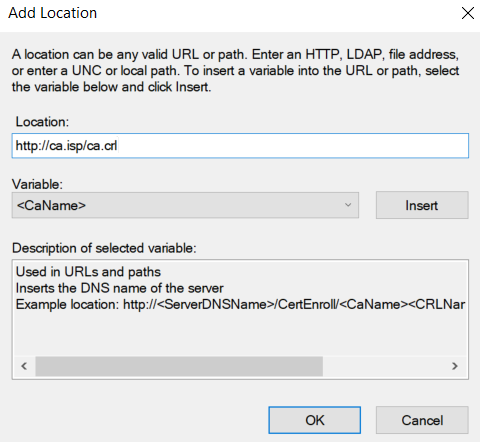Confirm the location with OK
Viewport: 480px width, 442px height.
click(315, 420)
